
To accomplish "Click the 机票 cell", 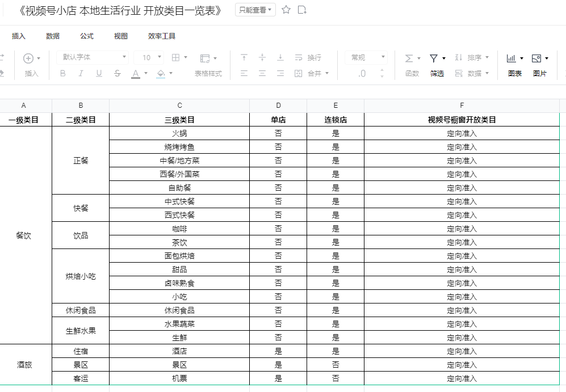I will click(x=179, y=378).
